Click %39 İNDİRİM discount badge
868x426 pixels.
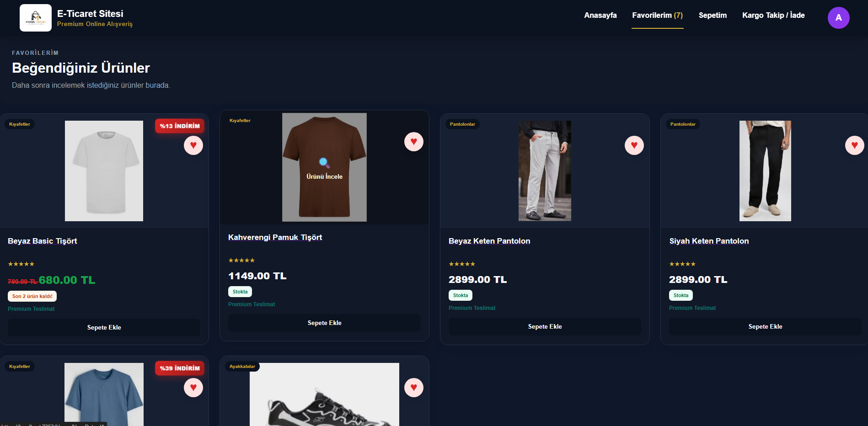click(x=180, y=368)
